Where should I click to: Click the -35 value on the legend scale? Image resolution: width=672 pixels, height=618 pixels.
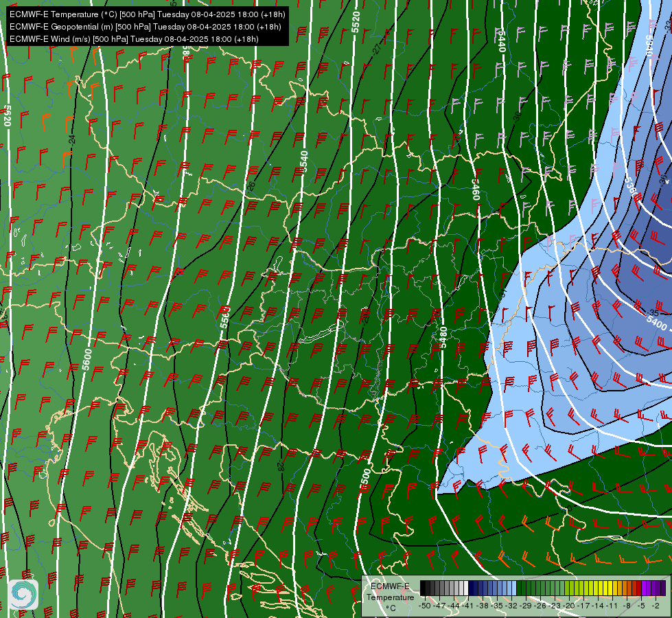[496, 606]
